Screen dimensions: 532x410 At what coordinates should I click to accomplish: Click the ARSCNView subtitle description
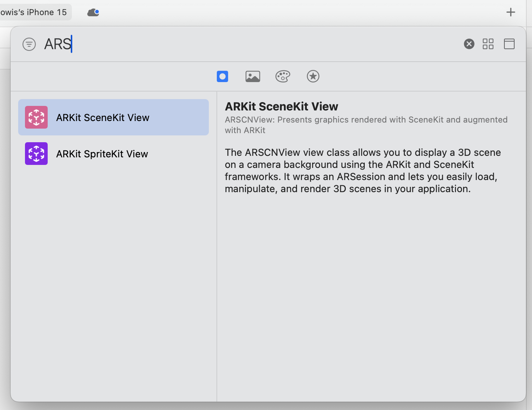366,125
